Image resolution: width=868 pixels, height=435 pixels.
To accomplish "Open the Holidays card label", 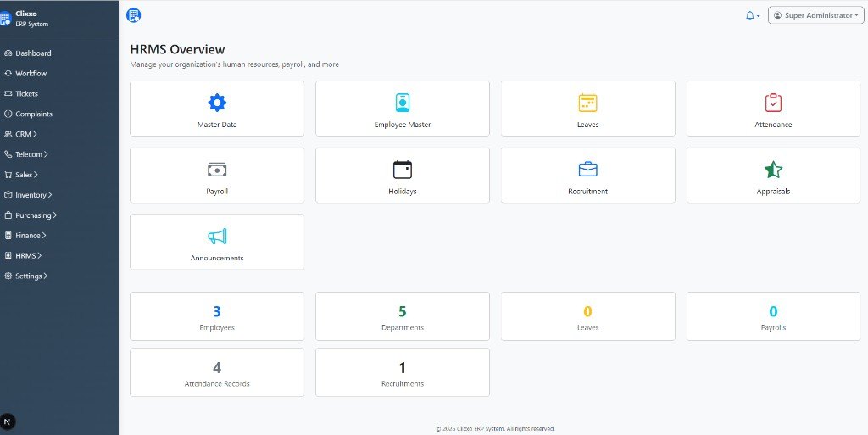I will click(x=403, y=192).
